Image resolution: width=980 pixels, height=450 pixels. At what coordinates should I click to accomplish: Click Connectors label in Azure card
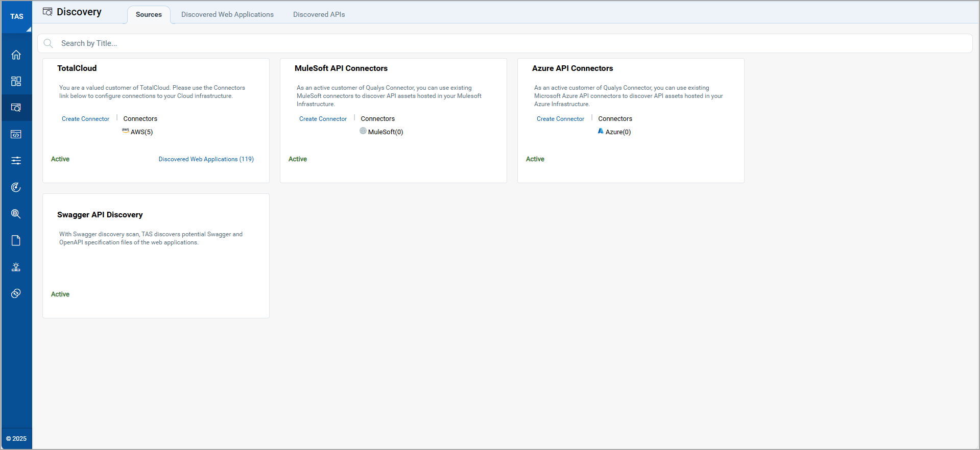coord(615,119)
